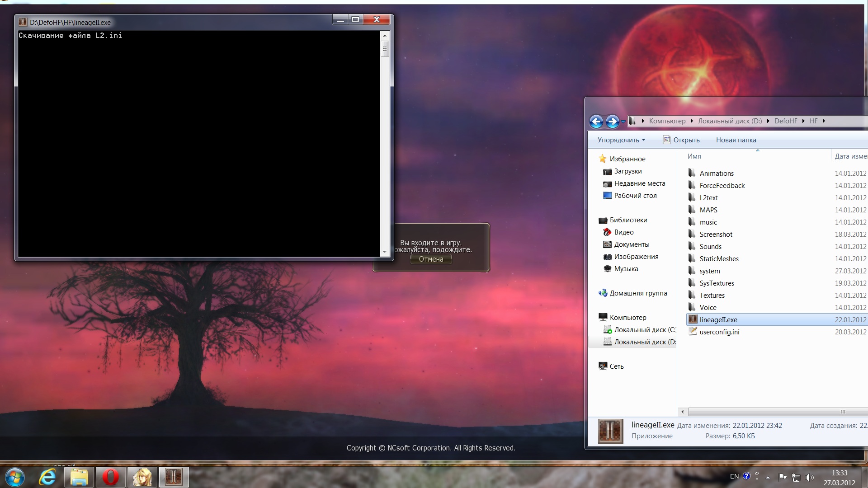Select the system folder icon
868x488 pixels.
tap(692, 271)
